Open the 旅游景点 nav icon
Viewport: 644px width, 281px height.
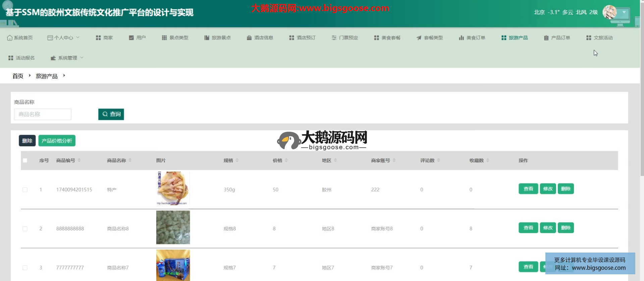click(207, 38)
